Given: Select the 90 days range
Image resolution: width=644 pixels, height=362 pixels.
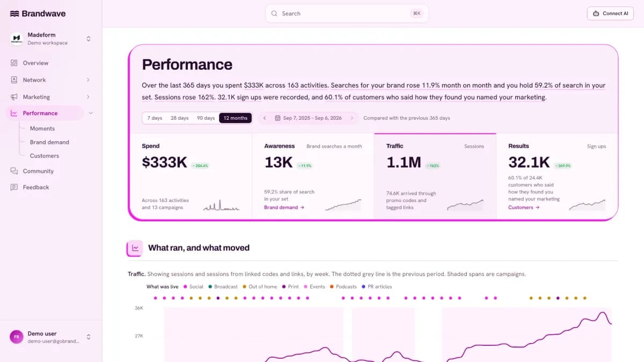Looking at the screenshot, I should [x=206, y=118].
